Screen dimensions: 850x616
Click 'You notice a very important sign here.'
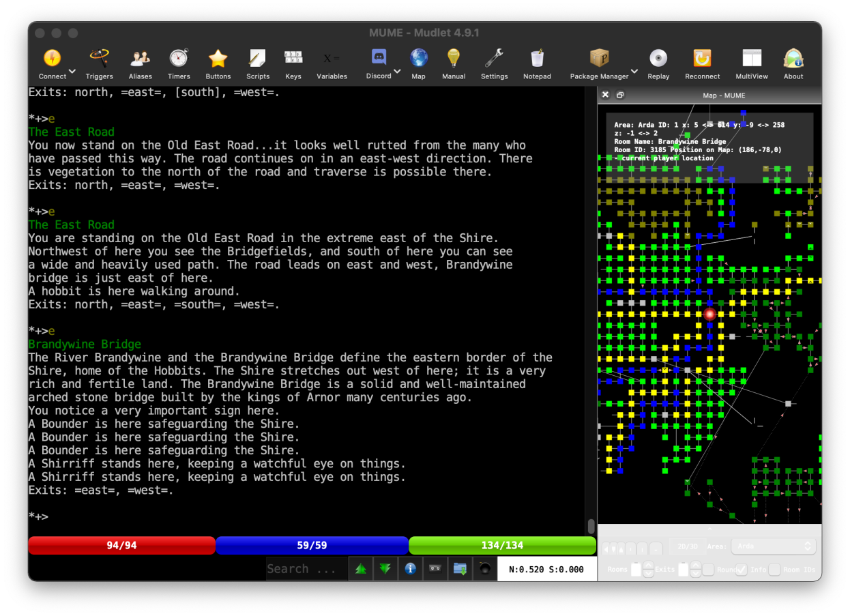click(x=154, y=411)
